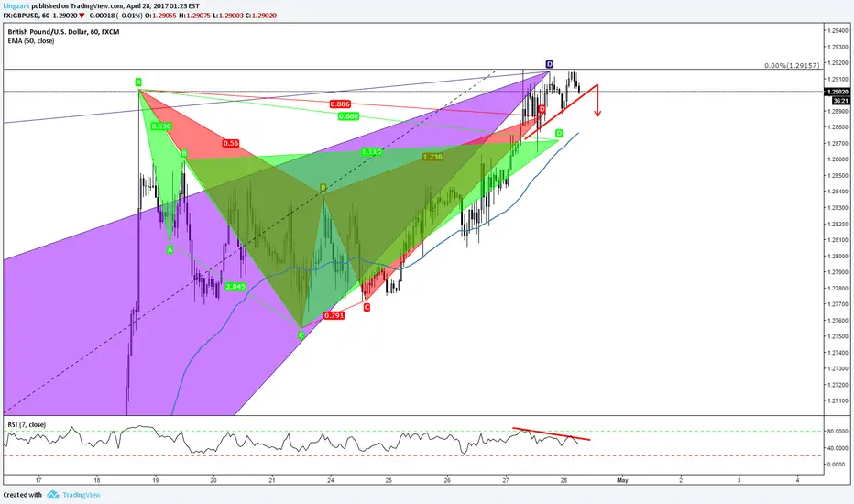Click the RSI 40.0000 axis label
The height and width of the screenshot is (504, 854).
click(838, 448)
